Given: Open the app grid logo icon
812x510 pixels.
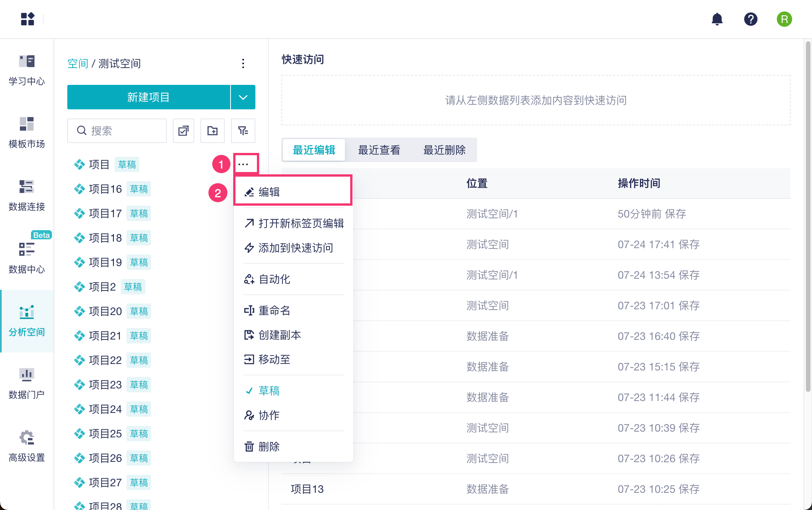Looking at the screenshot, I should tap(28, 19).
